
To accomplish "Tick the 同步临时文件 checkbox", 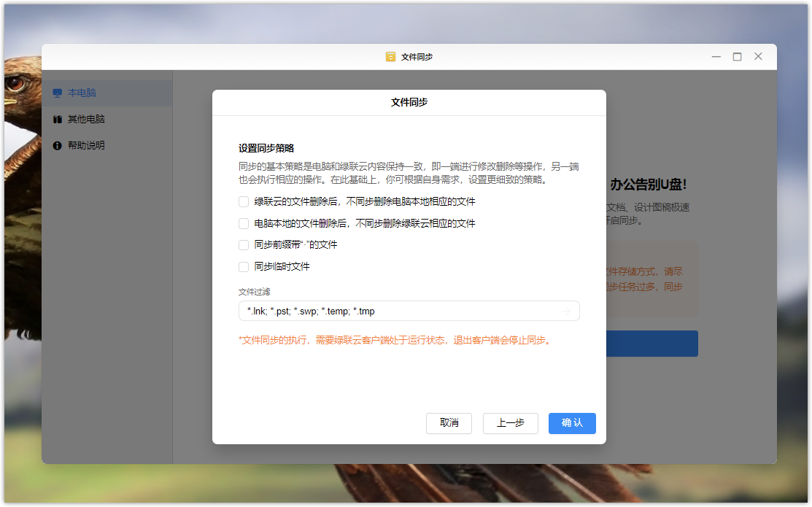I will [x=244, y=267].
